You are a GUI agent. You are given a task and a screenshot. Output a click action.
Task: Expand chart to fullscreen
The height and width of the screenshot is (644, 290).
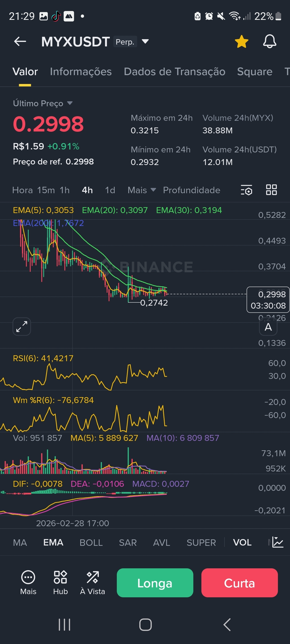[x=22, y=327]
